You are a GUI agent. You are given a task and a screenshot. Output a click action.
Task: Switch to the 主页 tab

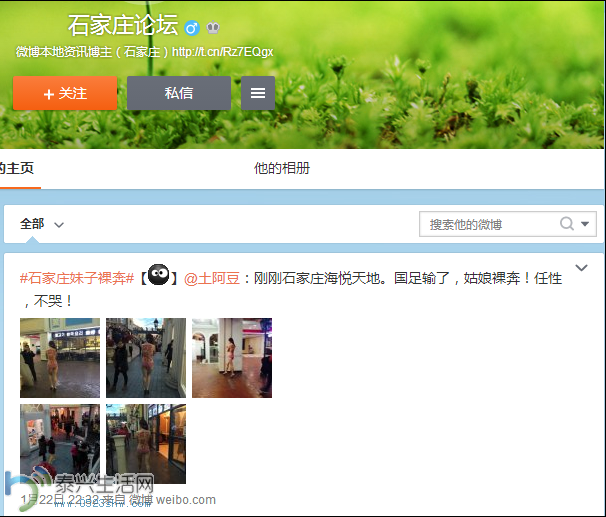(17, 168)
